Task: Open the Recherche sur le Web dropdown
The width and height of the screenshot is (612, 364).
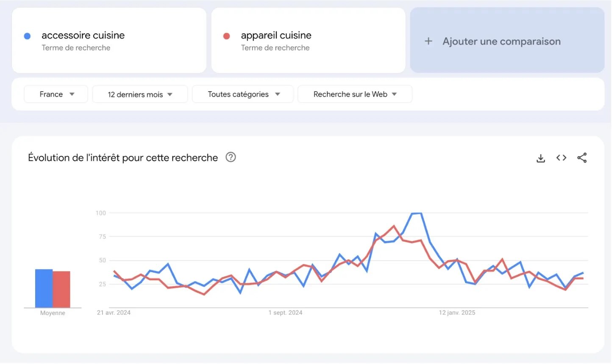Action: click(x=355, y=94)
